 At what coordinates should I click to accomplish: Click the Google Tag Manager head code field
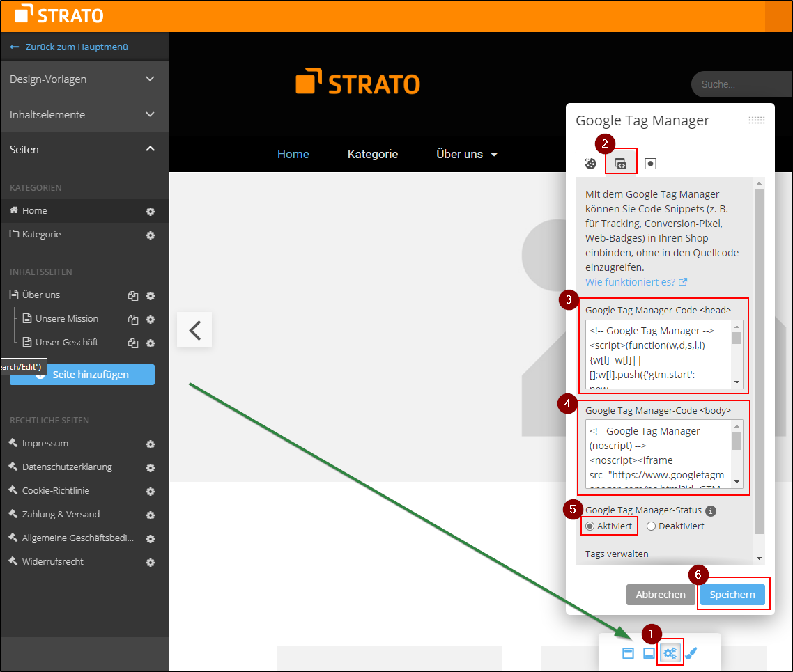658,353
